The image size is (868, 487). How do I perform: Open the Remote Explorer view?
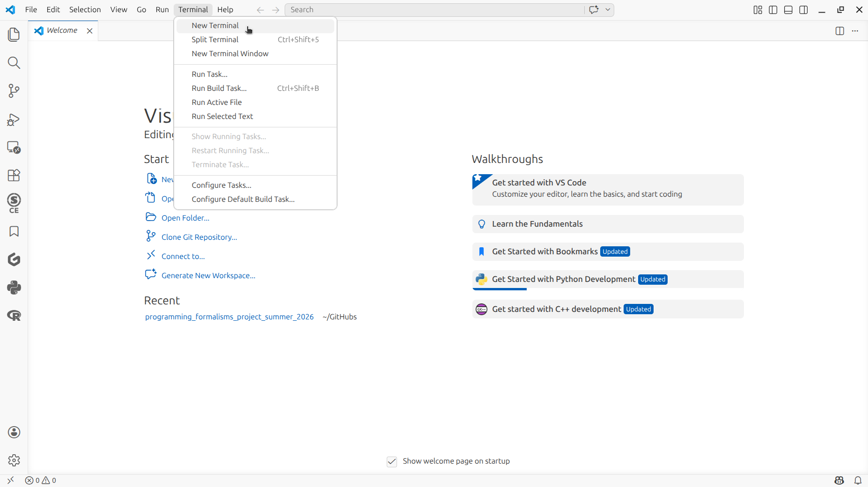coord(14,148)
